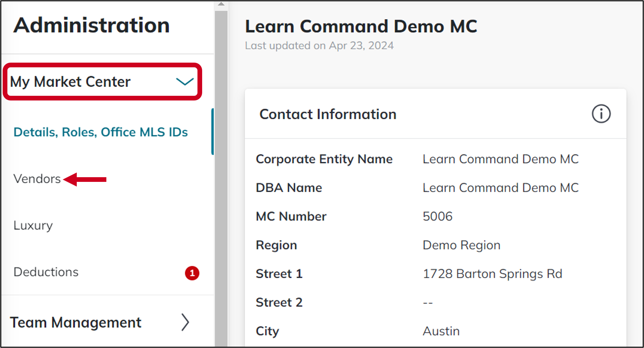Screen dimensions: 644x348
Task: Click the Contact Information card heading
Action: (x=328, y=114)
